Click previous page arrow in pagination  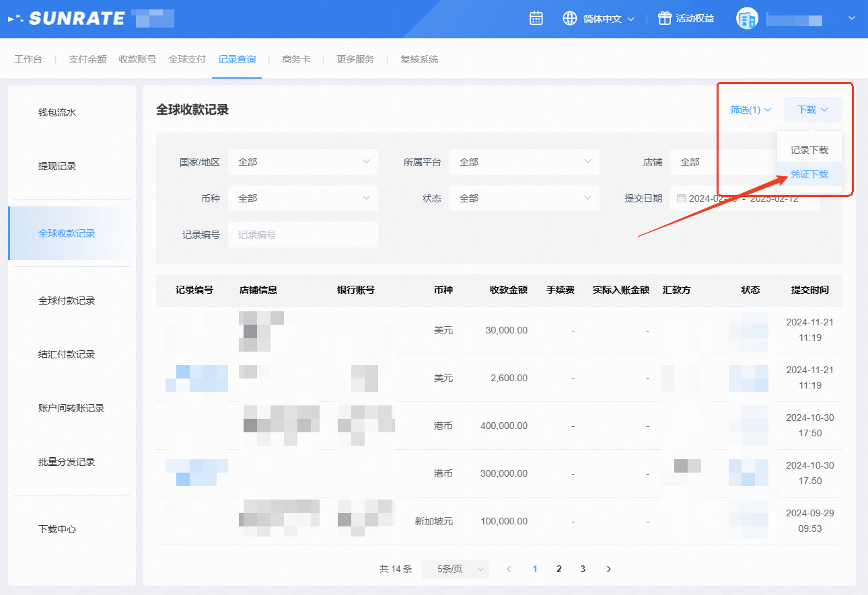tap(509, 569)
